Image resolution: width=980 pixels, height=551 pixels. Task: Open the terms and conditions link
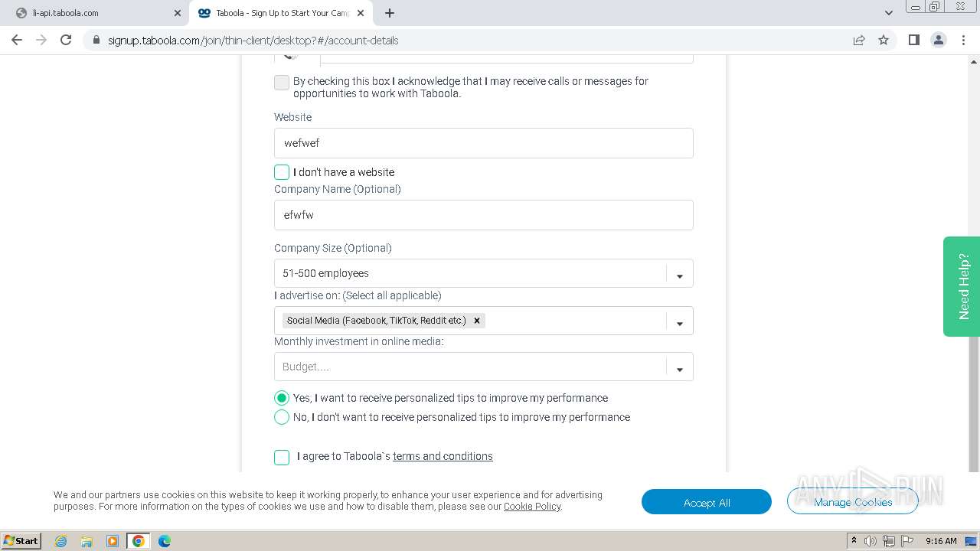tap(443, 456)
